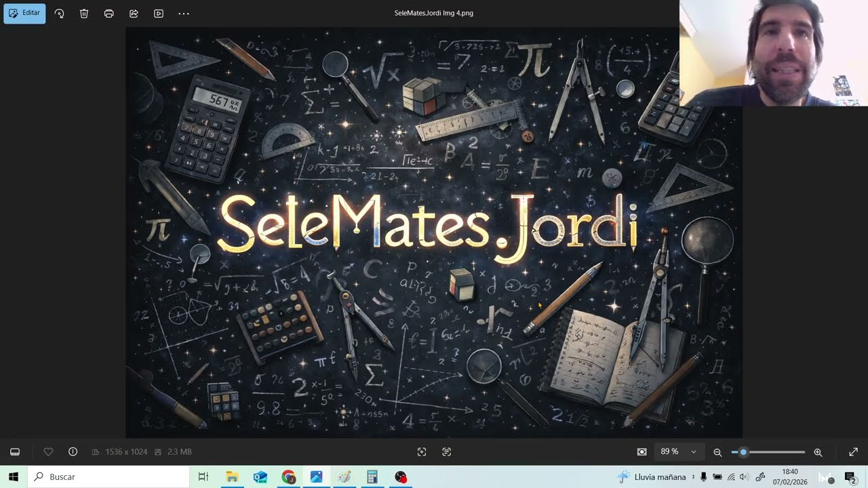Click the 1536 x 1024 dimensions text
This screenshot has height=488, width=868.
[126, 452]
